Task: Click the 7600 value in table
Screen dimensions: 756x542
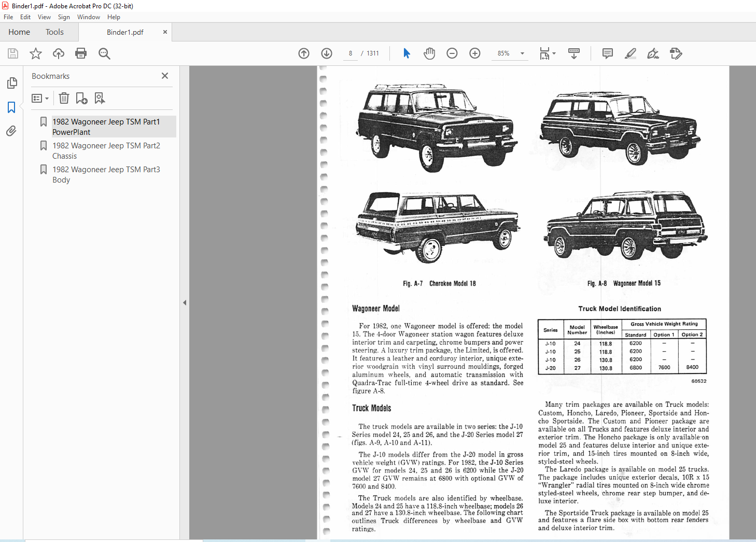Action: click(x=664, y=367)
